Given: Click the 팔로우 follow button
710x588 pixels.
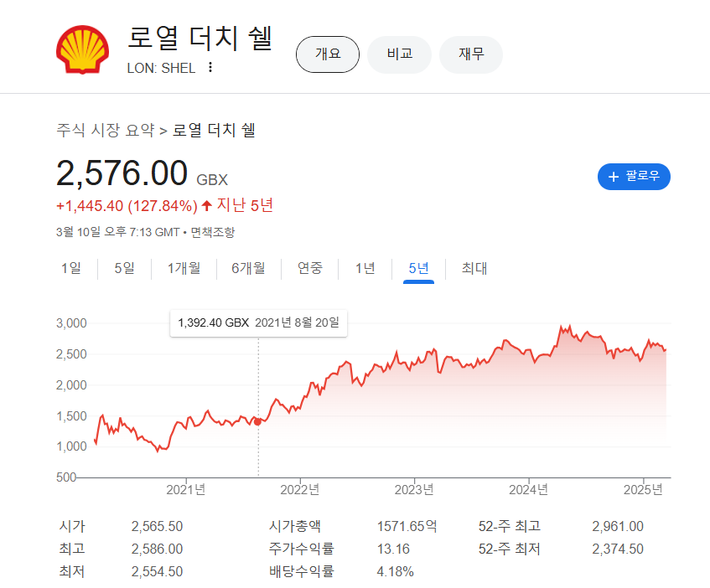Looking at the screenshot, I should (634, 177).
